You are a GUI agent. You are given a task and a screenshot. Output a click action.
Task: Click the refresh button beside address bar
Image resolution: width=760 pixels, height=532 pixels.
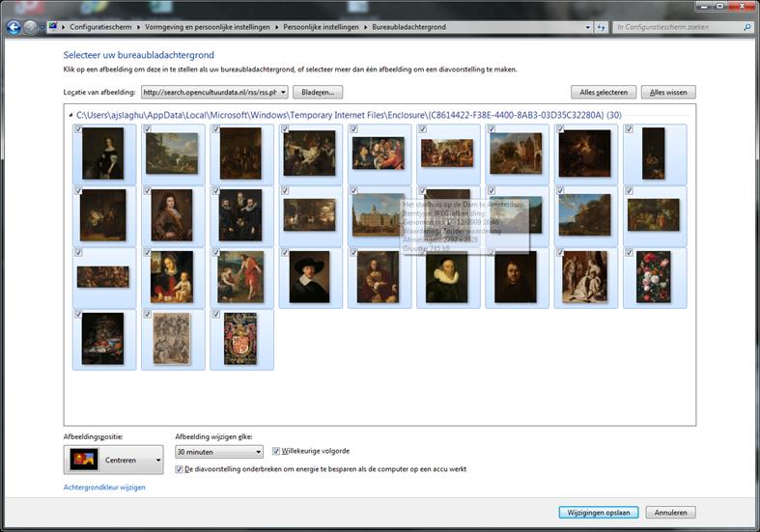tap(601, 27)
